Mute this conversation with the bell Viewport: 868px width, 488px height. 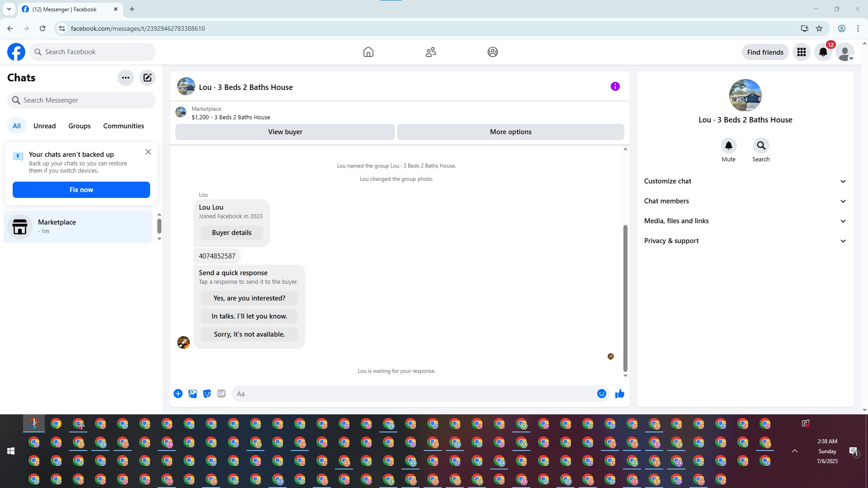click(728, 146)
